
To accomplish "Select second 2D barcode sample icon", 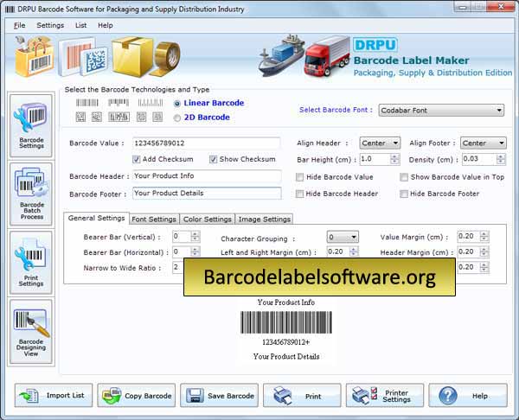I will [x=97, y=117].
